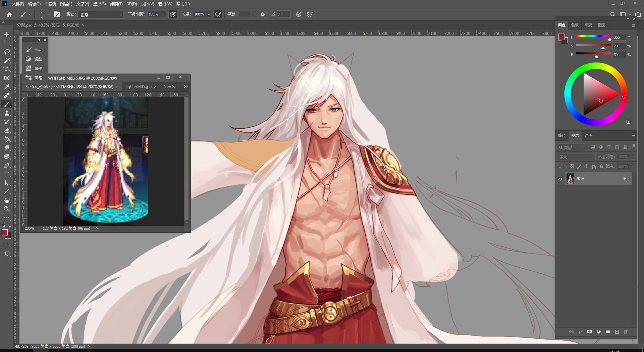644x352 pixels.
Task: Open the brush tool preset picker
Action: click(26, 14)
